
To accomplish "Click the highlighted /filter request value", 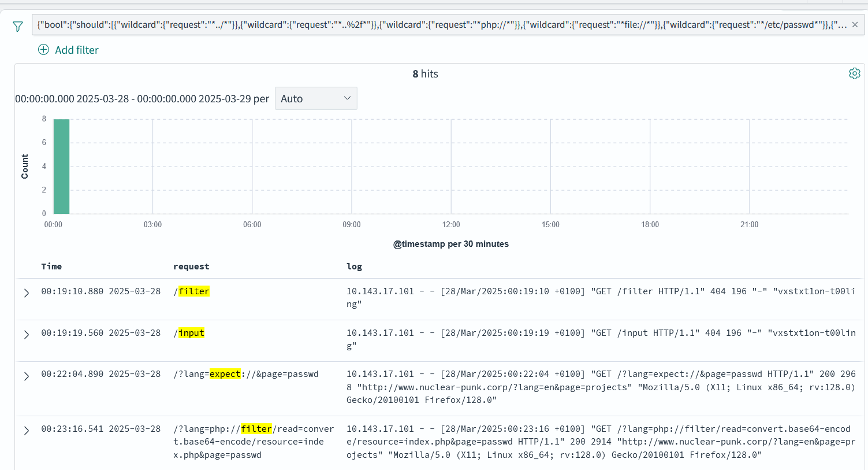I will click(x=193, y=291).
